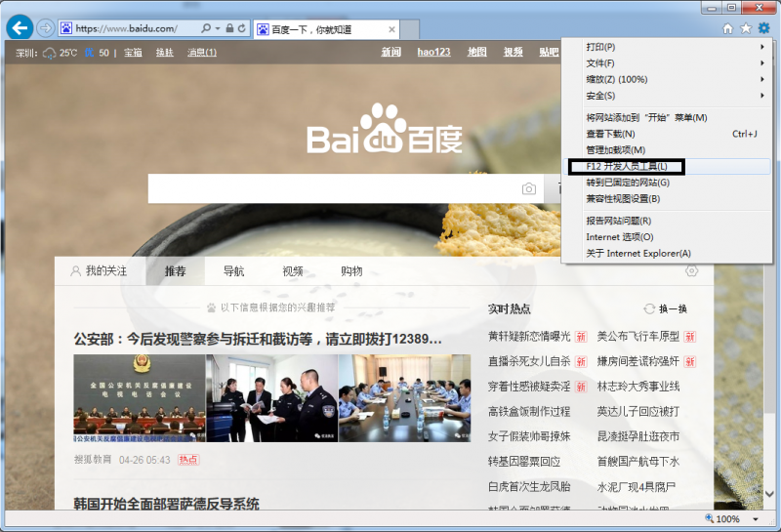Screen dimensions: 781x532
Task: Click the 宝箱 link in top bar
Action: pos(133,53)
